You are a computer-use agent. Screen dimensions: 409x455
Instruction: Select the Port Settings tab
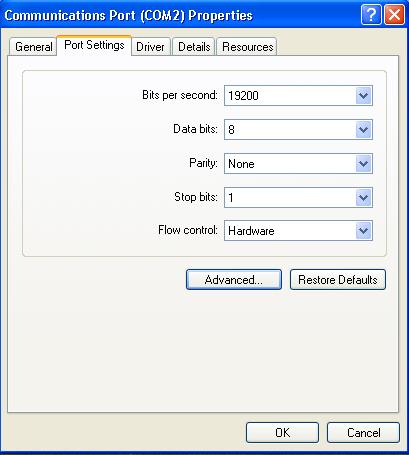pos(94,45)
